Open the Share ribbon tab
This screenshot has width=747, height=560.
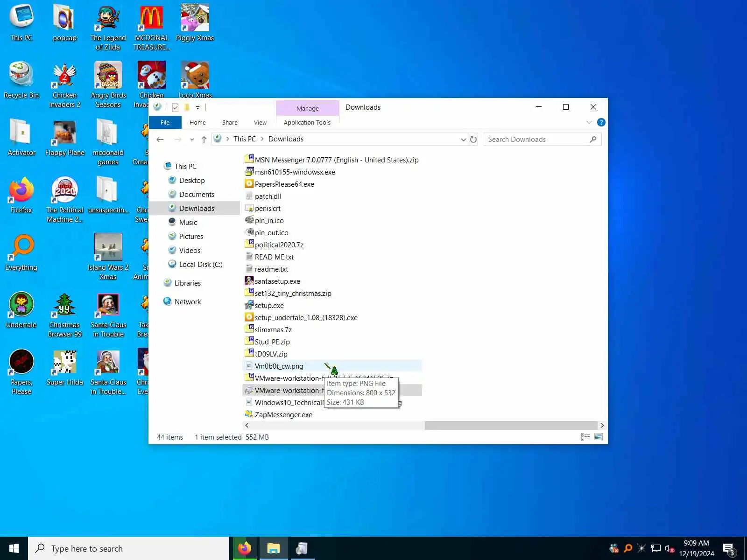[230, 122]
